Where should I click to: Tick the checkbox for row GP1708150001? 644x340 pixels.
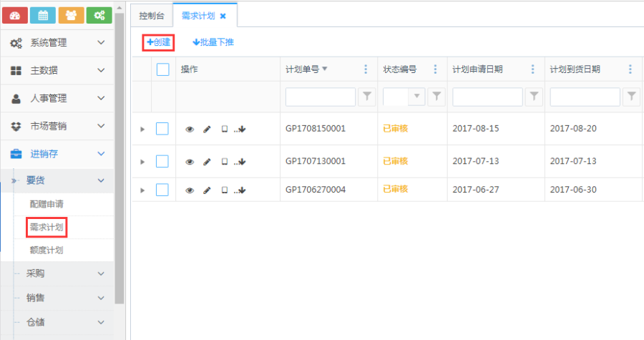(162, 129)
